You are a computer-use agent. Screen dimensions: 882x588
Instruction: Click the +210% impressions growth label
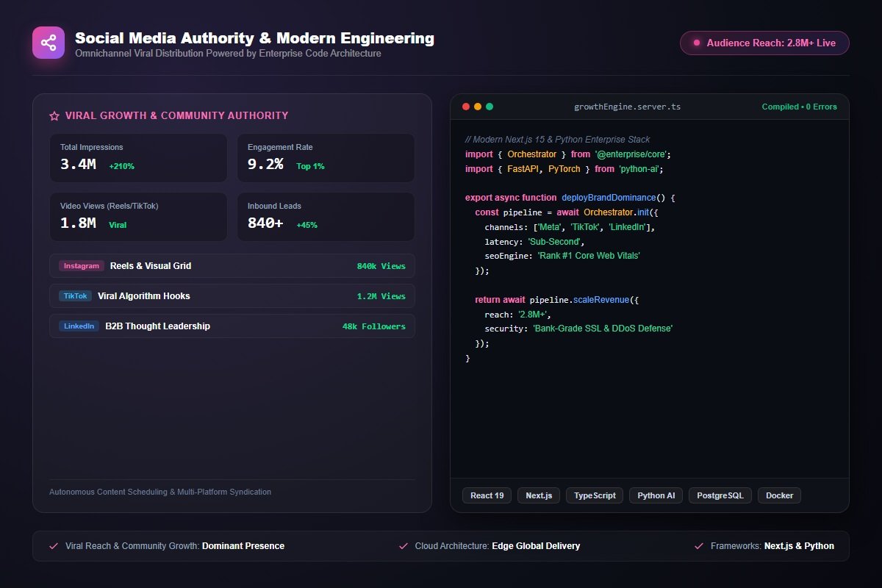(122, 166)
